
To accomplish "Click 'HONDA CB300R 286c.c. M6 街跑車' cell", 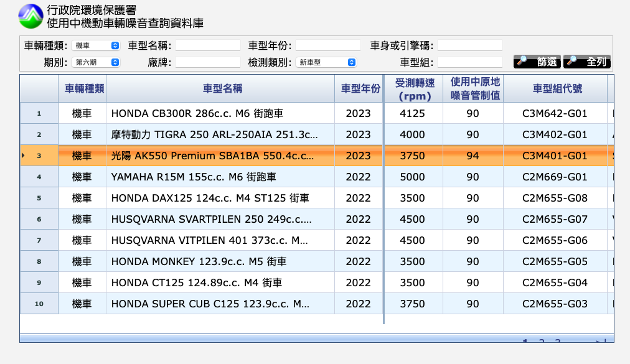I will coord(220,113).
